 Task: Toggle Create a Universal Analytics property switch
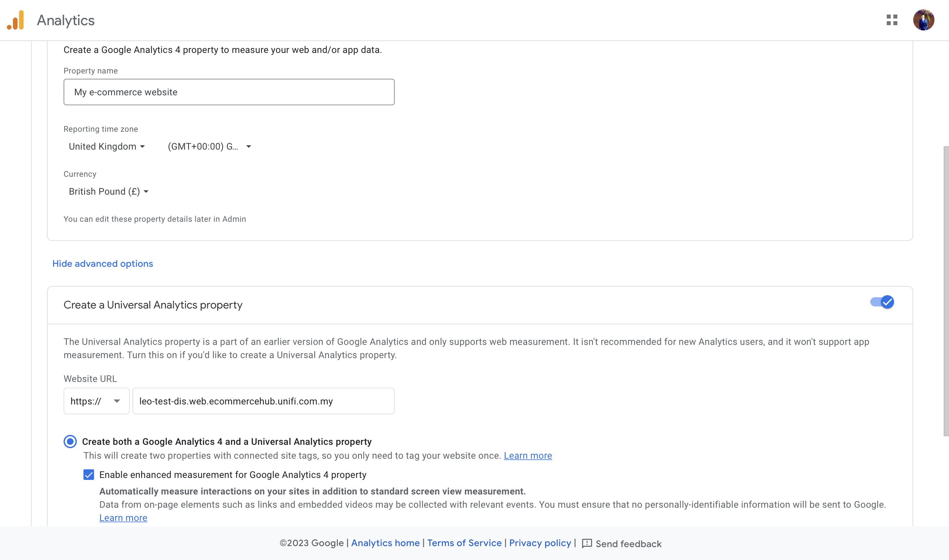click(x=882, y=302)
